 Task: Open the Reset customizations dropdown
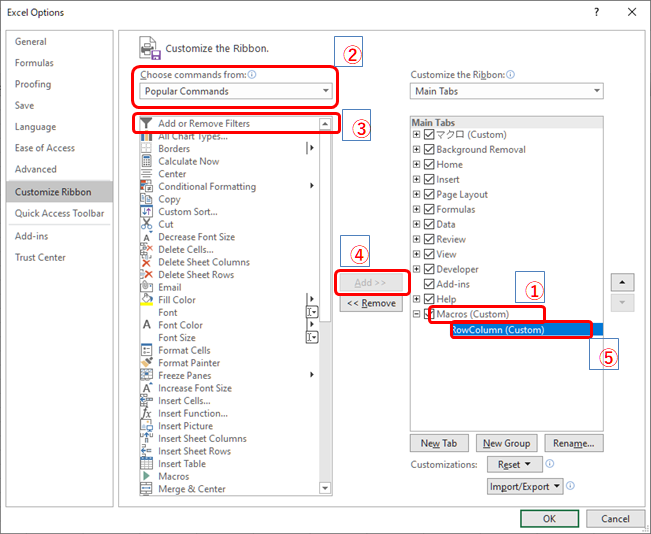click(514, 464)
